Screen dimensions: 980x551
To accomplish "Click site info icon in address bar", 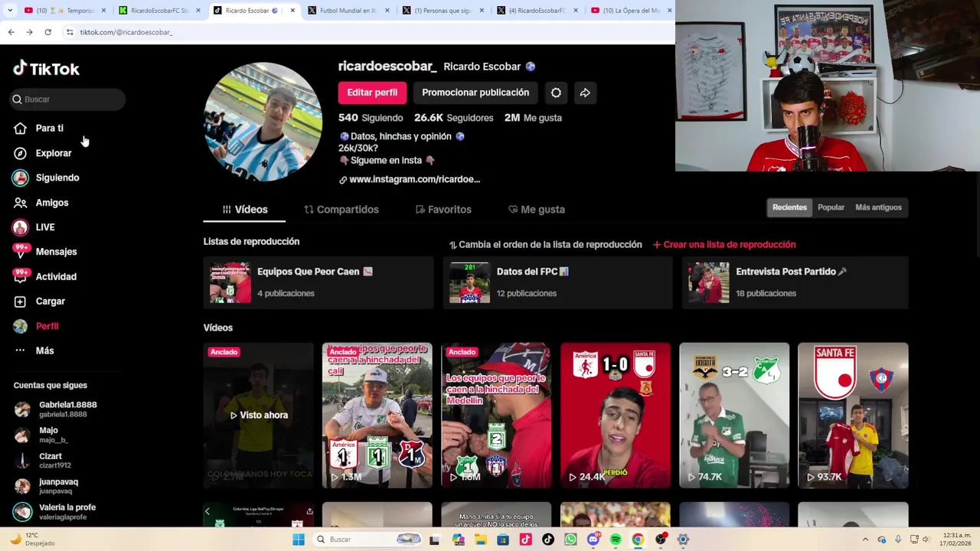I will 70,32.
